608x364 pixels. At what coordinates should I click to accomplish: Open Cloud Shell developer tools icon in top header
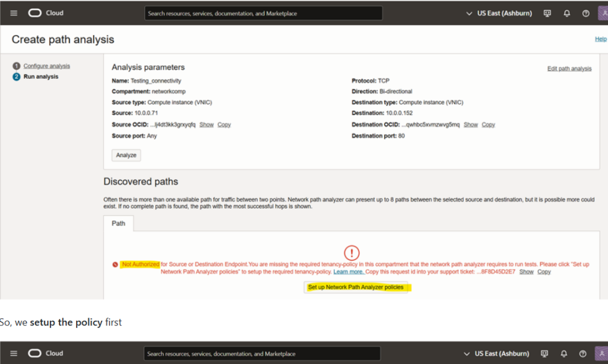[x=547, y=13]
